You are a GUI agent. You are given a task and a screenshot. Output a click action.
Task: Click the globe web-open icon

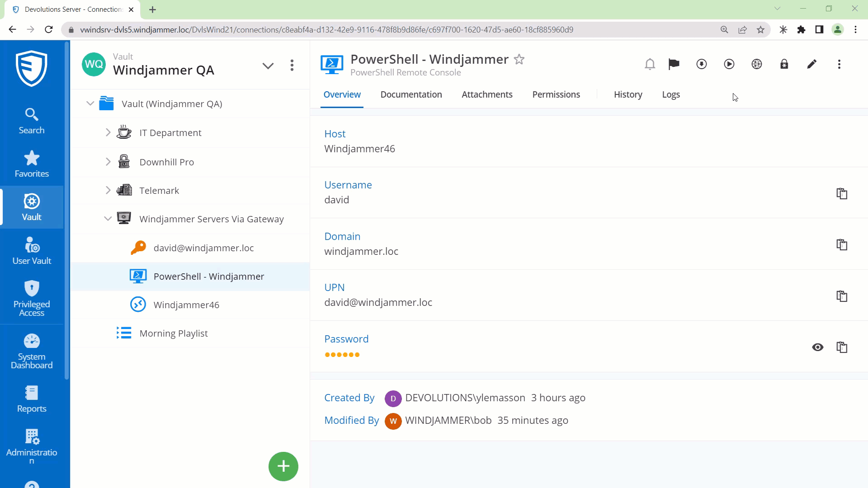[757, 64]
